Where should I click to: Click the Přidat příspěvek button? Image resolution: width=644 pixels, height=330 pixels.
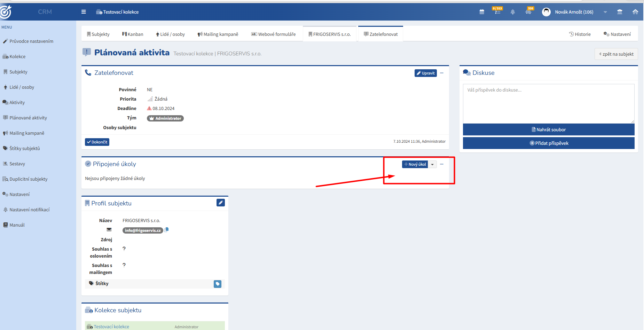click(549, 143)
